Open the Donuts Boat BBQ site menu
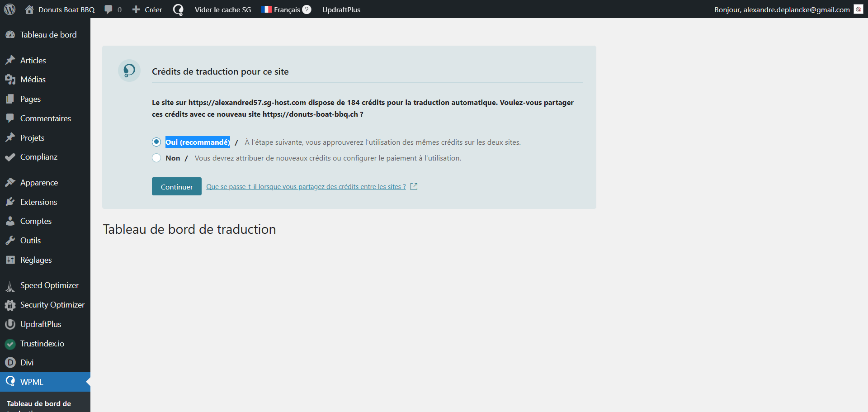 point(60,9)
